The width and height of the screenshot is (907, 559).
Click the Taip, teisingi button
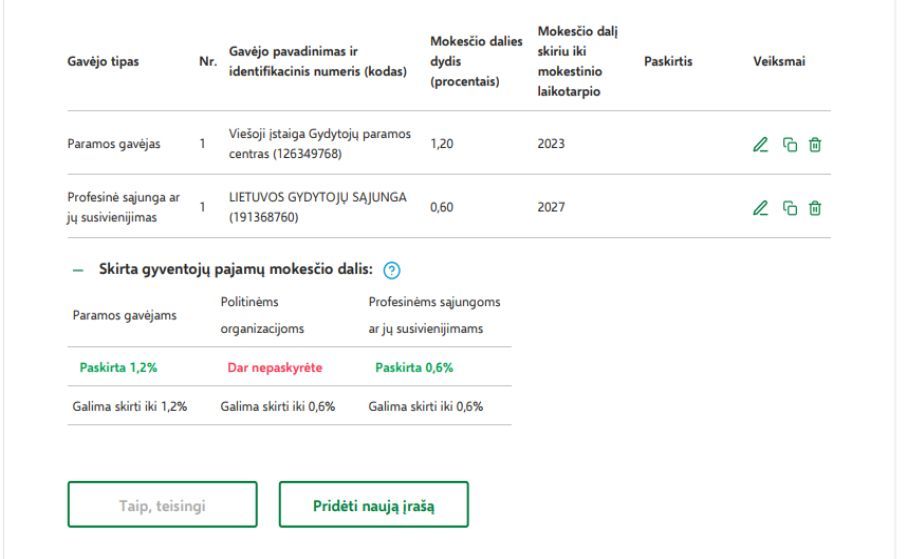[x=163, y=505]
